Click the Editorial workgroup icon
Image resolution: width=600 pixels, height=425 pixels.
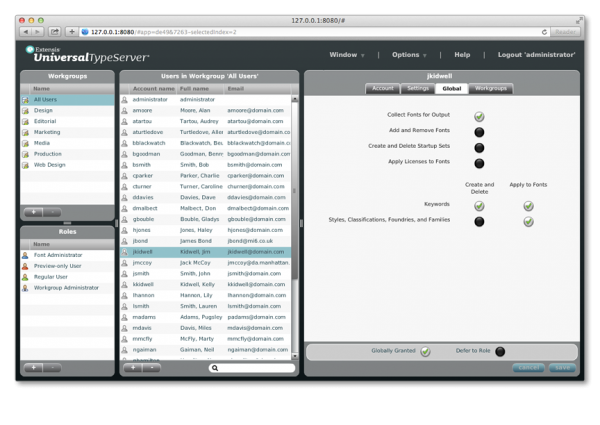point(26,122)
